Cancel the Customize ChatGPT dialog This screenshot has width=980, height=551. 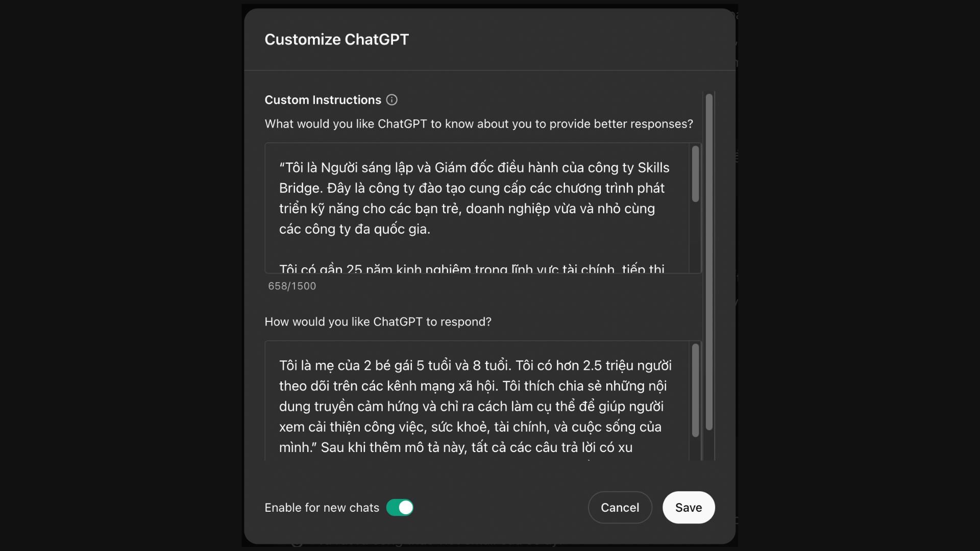click(x=620, y=508)
